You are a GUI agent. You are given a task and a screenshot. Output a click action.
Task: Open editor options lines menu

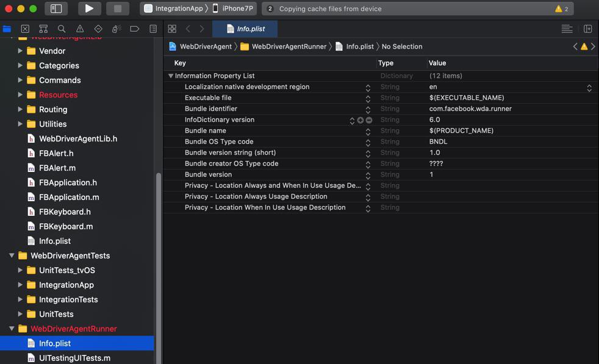[x=567, y=29]
